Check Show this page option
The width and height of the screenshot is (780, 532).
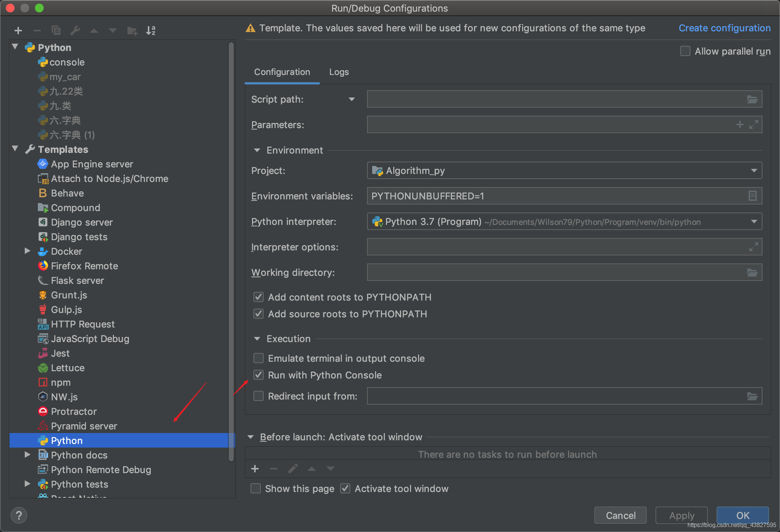[256, 489]
